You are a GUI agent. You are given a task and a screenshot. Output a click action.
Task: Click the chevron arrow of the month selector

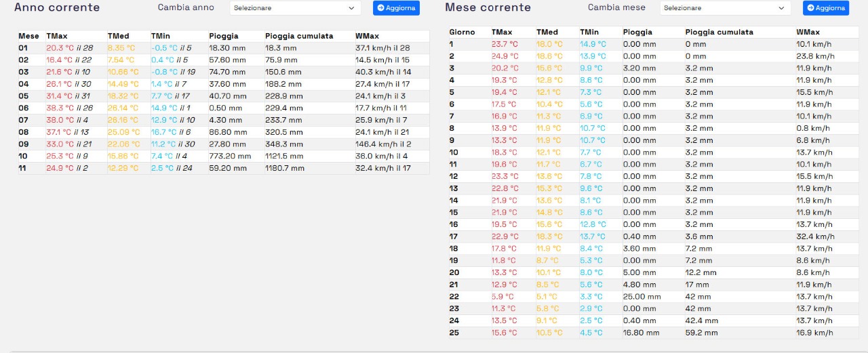[x=781, y=8]
